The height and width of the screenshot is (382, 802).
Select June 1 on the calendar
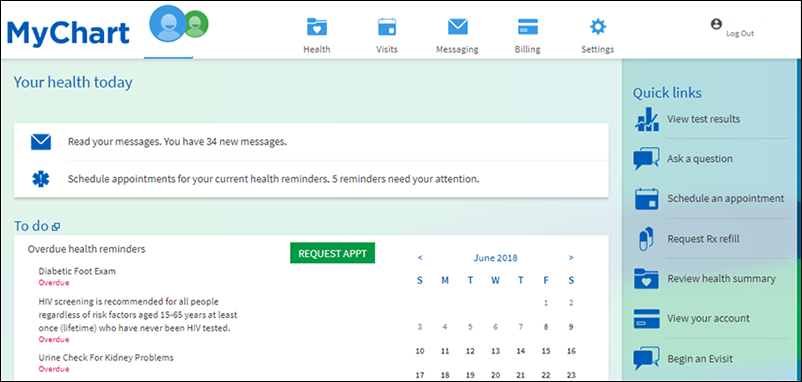click(546, 303)
